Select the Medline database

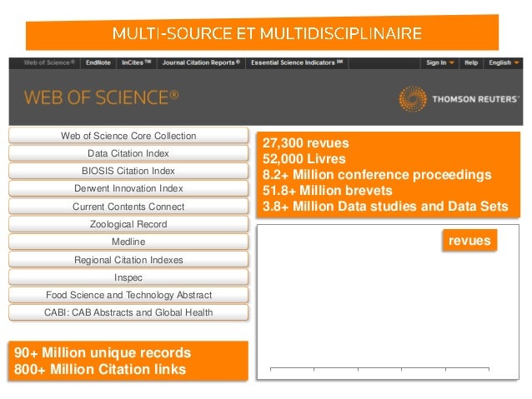[x=128, y=242]
